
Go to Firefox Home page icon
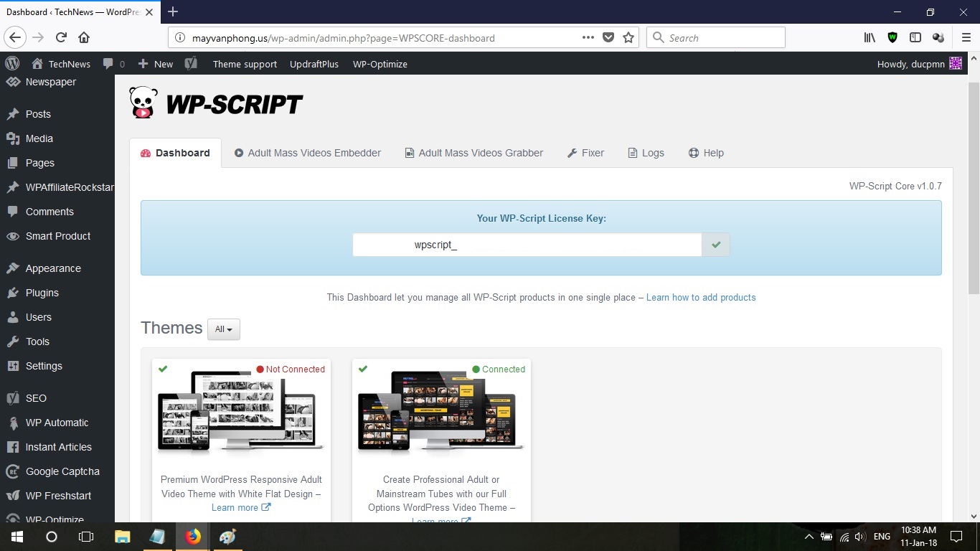[84, 38]
